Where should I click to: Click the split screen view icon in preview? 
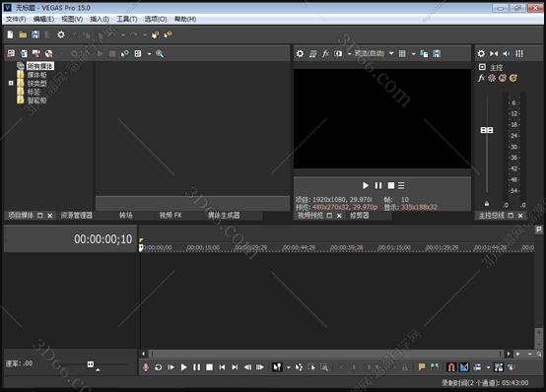click(x=338, y=53)
